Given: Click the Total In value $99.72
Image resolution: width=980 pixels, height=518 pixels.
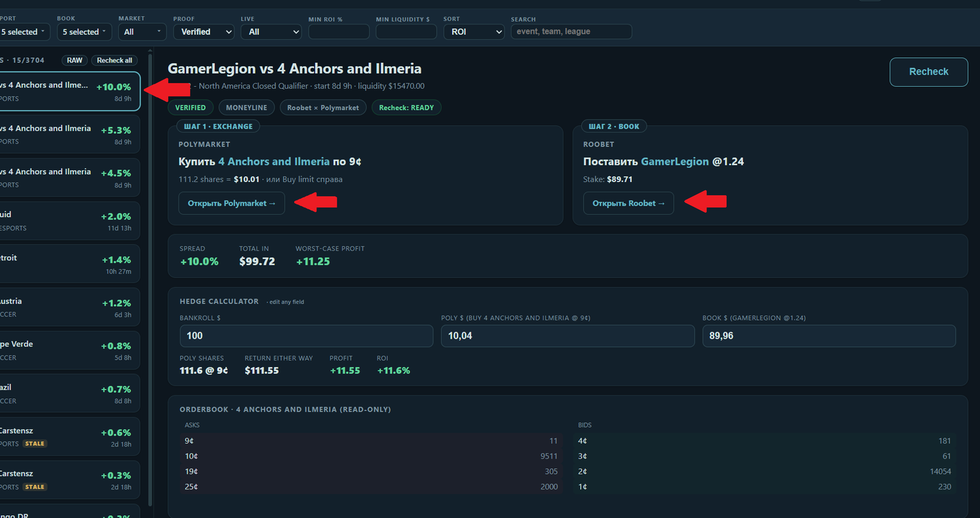Looking at the screenshot, I should (257, 262).
